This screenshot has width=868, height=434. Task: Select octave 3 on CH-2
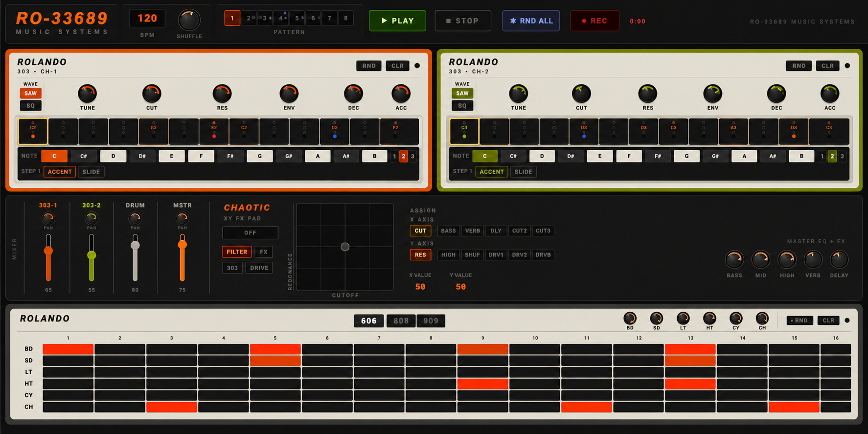842,157
